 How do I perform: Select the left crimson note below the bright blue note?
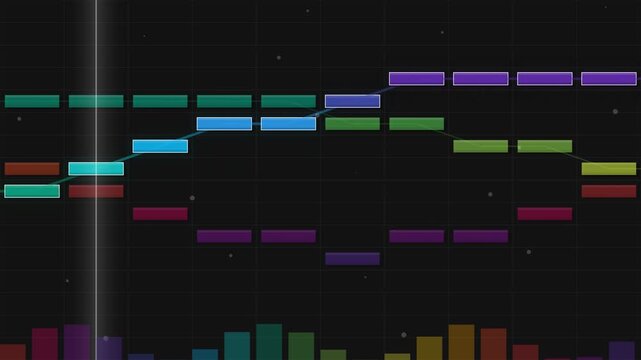pyautogui.click(x=160, y=214)
